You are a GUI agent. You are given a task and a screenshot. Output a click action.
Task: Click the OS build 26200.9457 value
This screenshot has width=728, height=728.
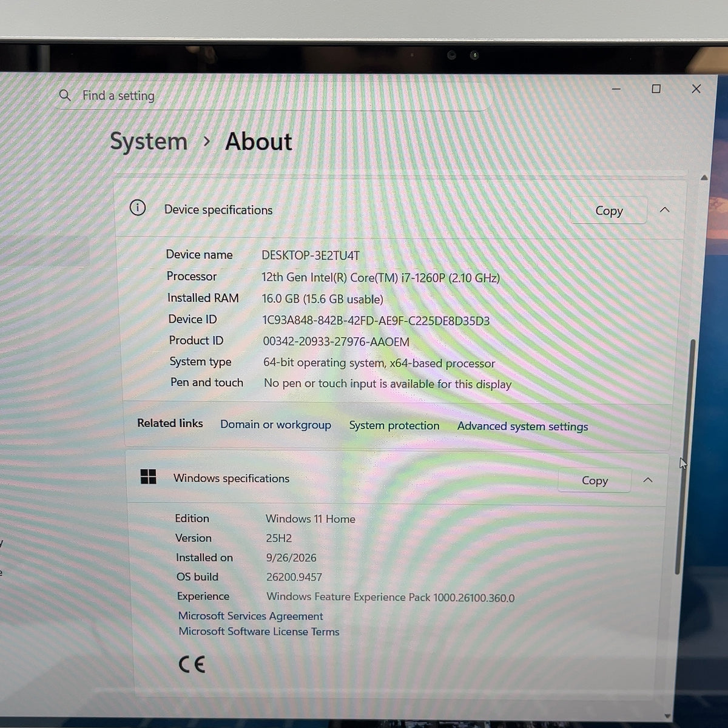(x=294, y=577)
